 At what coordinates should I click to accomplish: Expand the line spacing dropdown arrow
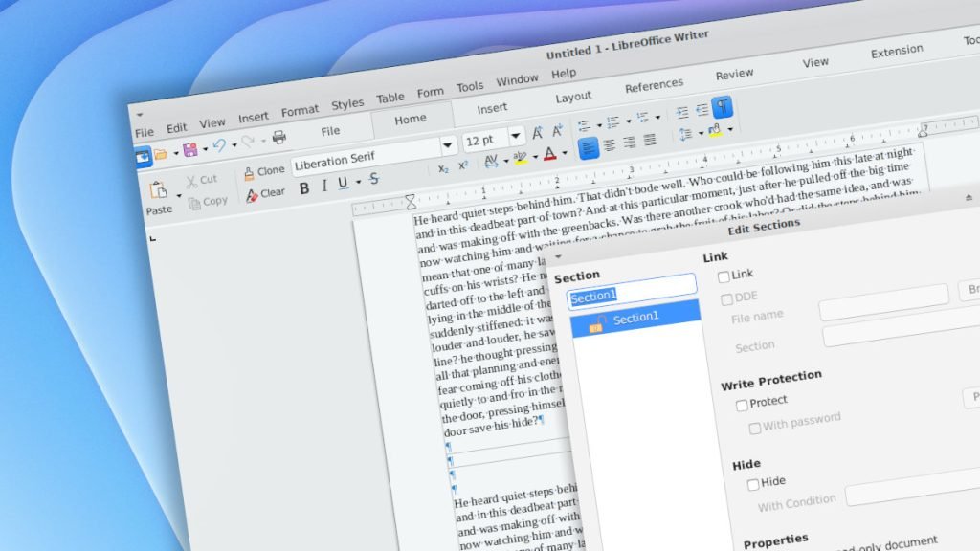click(701, 133)
